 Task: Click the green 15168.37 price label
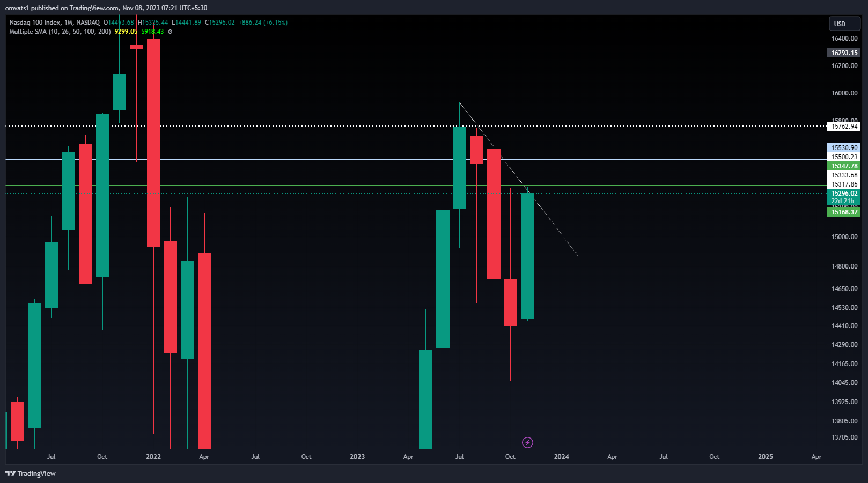point(844,212)
